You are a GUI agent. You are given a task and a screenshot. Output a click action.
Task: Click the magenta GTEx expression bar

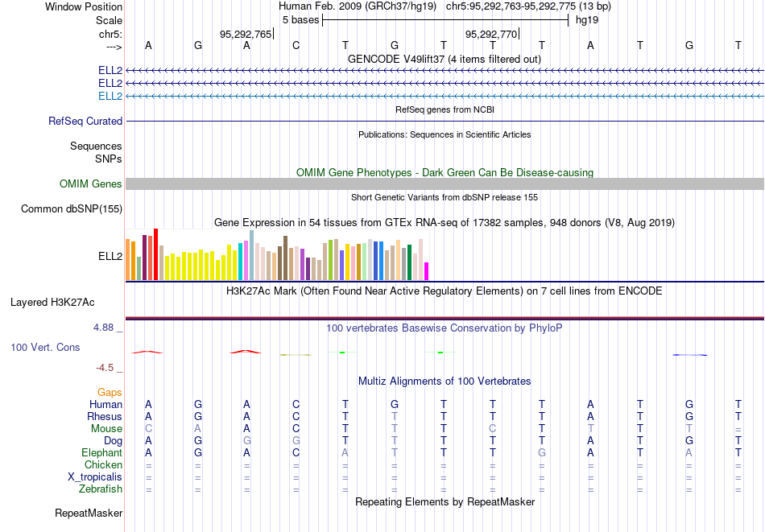pos(427,271)
